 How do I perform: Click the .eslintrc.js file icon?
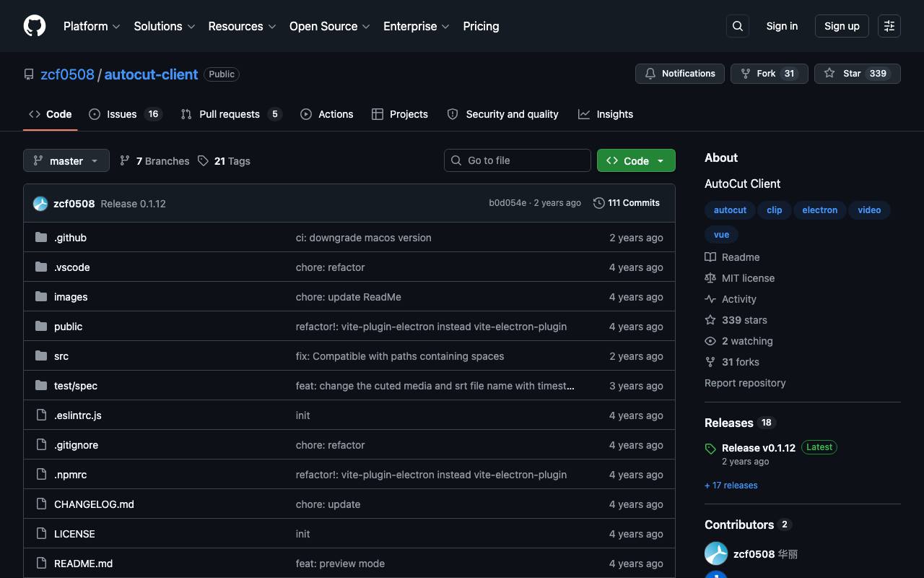(x=41, y=415)
